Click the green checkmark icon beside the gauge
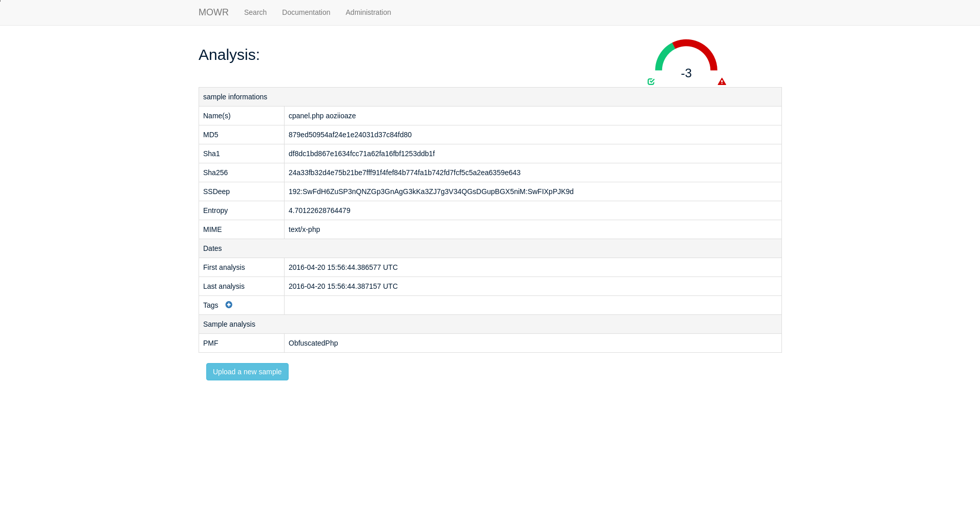Screen dimensions: 980x511 (x=651, y=81)
